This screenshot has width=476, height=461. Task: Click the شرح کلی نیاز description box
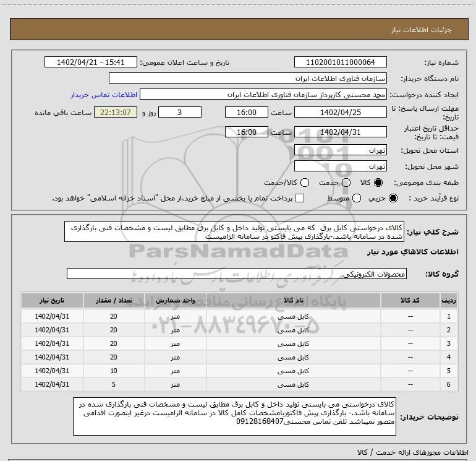(x=234, y=231)
